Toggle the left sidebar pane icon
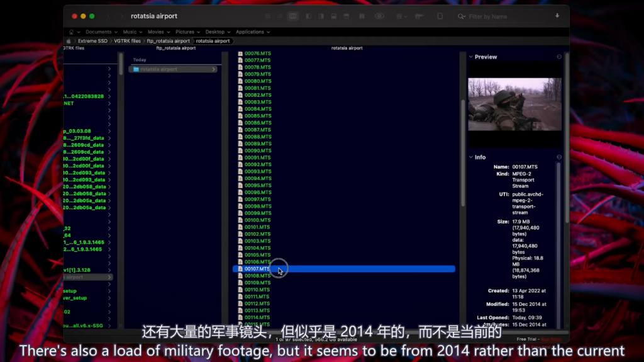The image size is (644, 362). (x=308, y=16)
